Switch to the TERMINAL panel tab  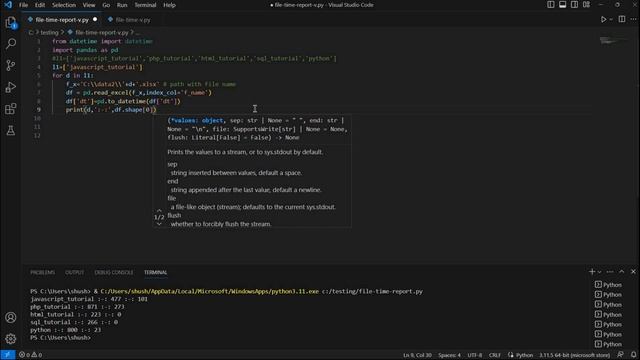click(156, 272)
